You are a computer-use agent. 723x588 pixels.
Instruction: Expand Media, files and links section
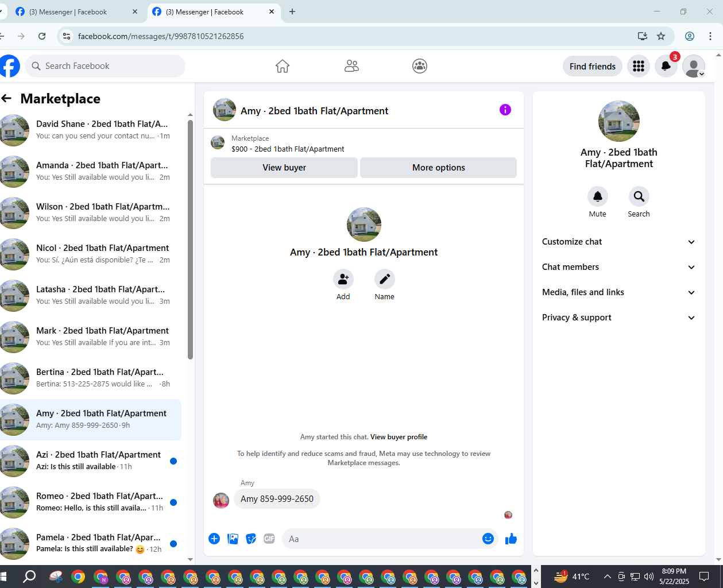point(618,292)
